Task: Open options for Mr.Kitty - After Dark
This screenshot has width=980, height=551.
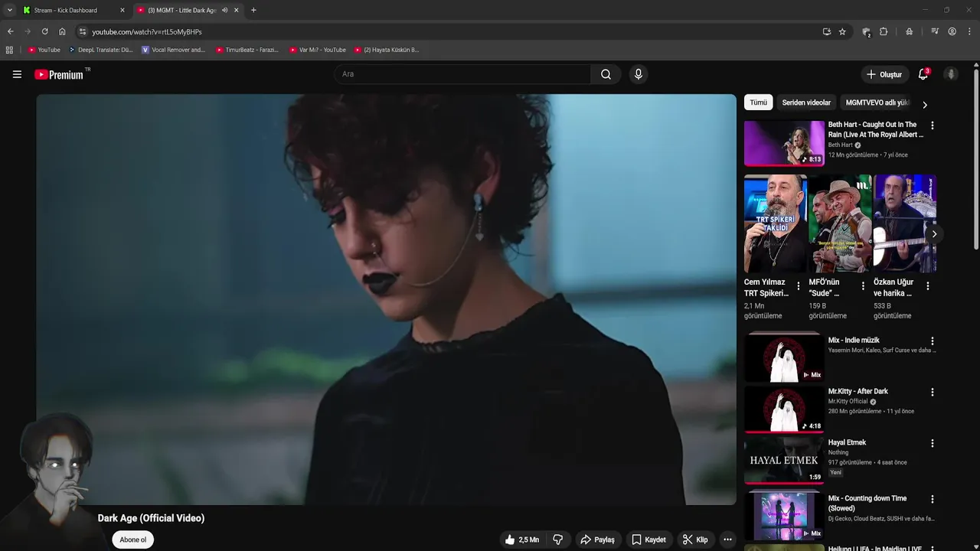Action: coord(932,393)
